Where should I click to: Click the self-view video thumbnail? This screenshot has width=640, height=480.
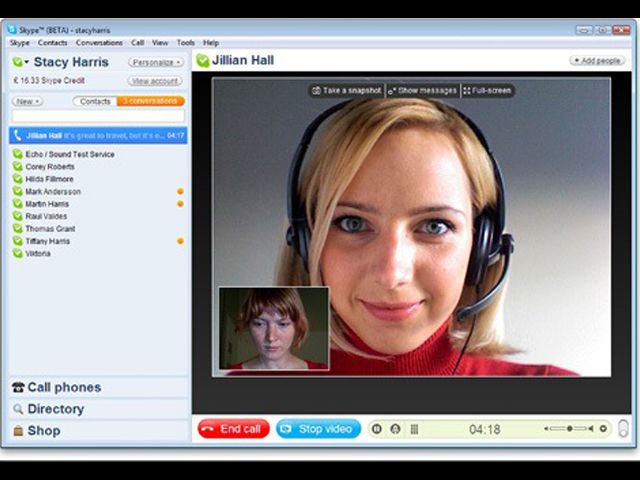274,329
